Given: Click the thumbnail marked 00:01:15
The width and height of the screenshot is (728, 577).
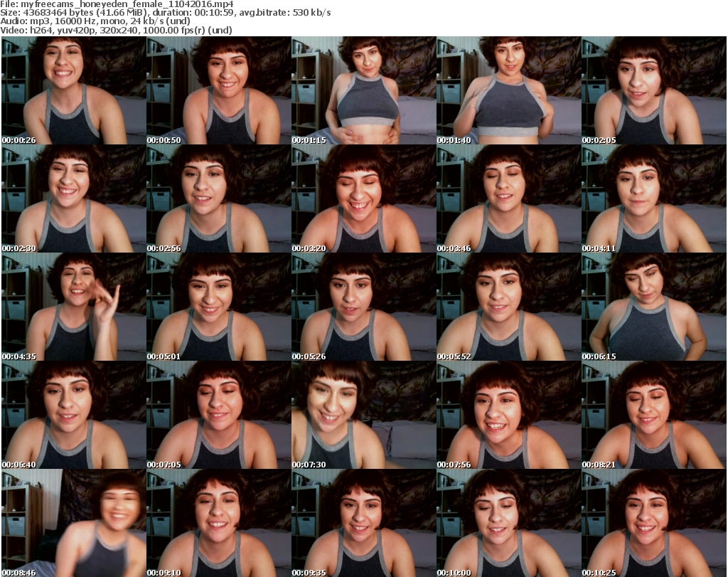Looking at the screenshot, I should (x=364, y=90).
